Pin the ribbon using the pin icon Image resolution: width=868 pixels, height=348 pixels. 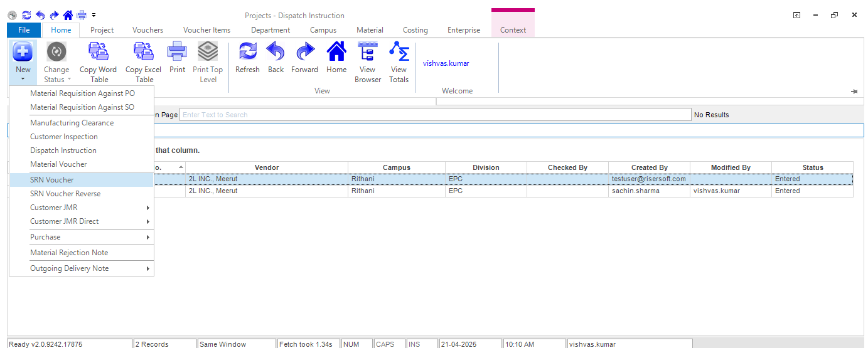[x=854, y=92]
